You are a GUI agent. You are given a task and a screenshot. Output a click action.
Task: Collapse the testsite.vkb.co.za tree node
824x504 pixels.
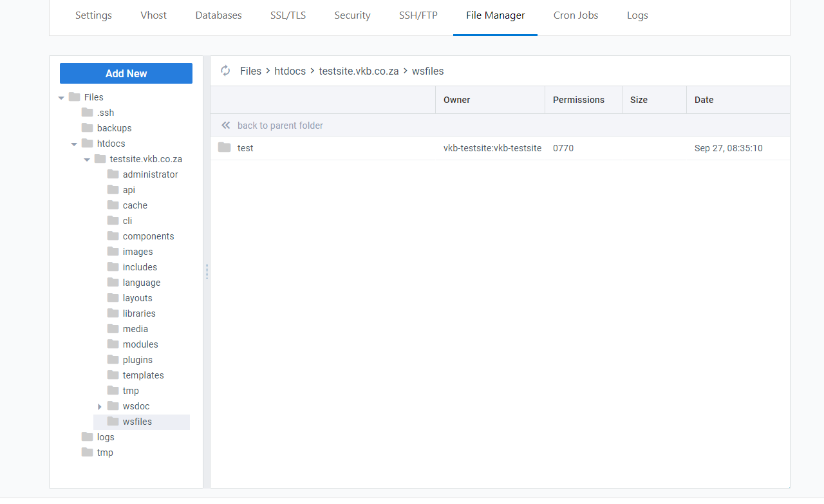click(87, 158)
